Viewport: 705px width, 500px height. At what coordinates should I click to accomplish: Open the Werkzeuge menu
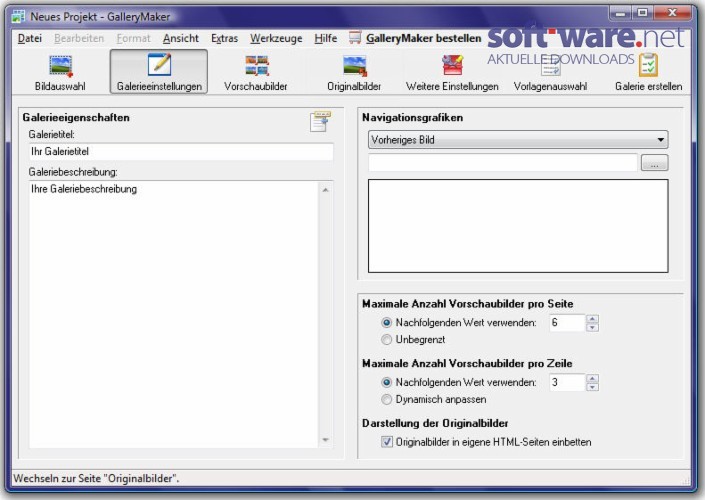point(276,38)
